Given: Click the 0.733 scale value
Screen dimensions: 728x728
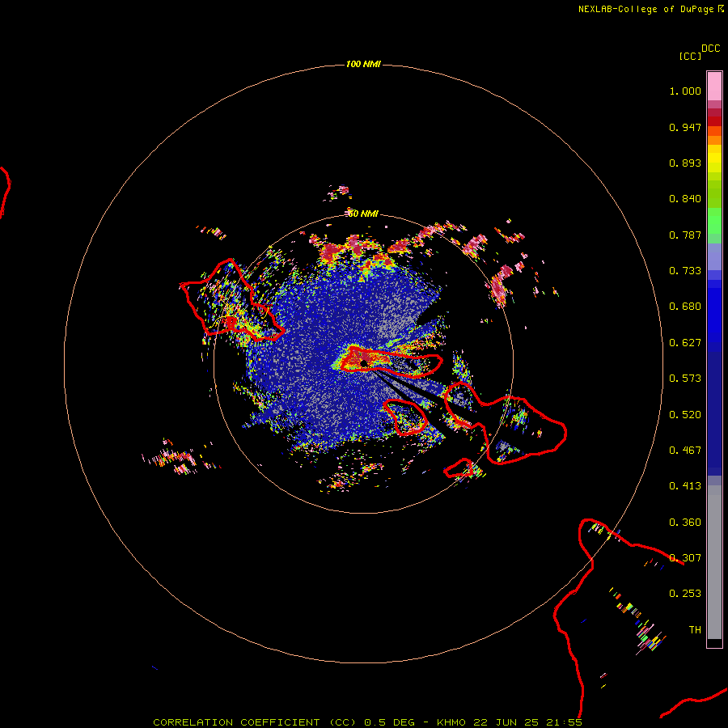Looking at the screenshot, I should pos(685,271).
